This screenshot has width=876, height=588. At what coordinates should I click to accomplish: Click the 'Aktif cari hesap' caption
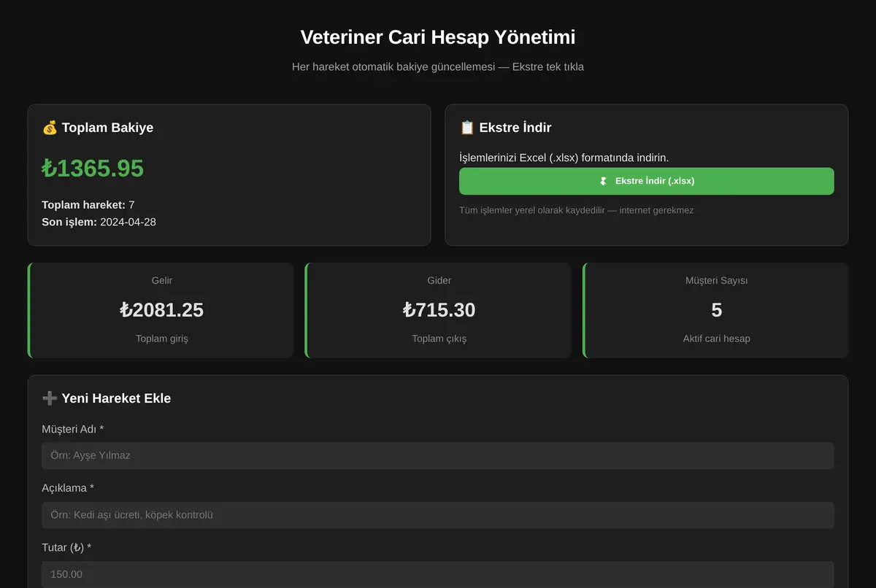click(x=717, y=339)
